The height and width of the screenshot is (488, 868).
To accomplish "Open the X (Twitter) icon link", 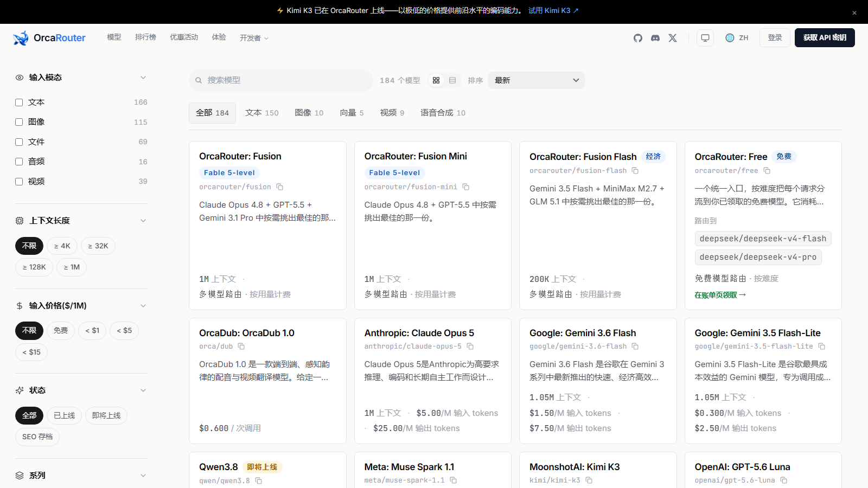I will [673, 38].
